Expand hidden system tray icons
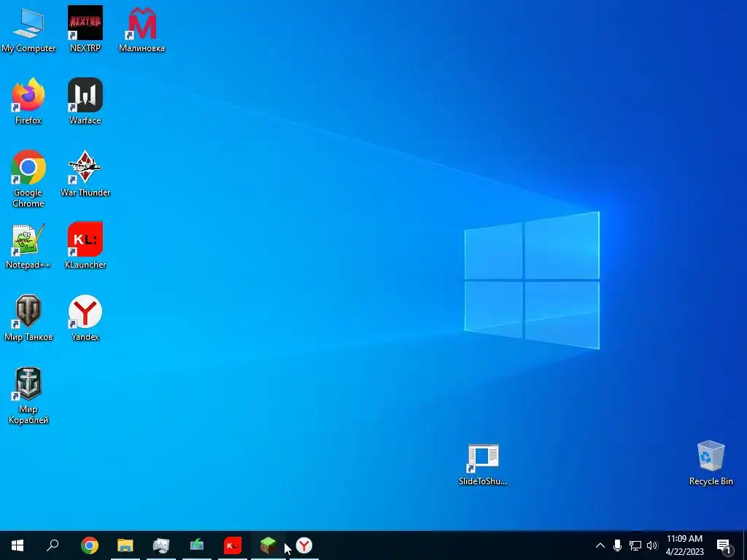747x560 pixels. pyautogui.click(x=600, y=545)
